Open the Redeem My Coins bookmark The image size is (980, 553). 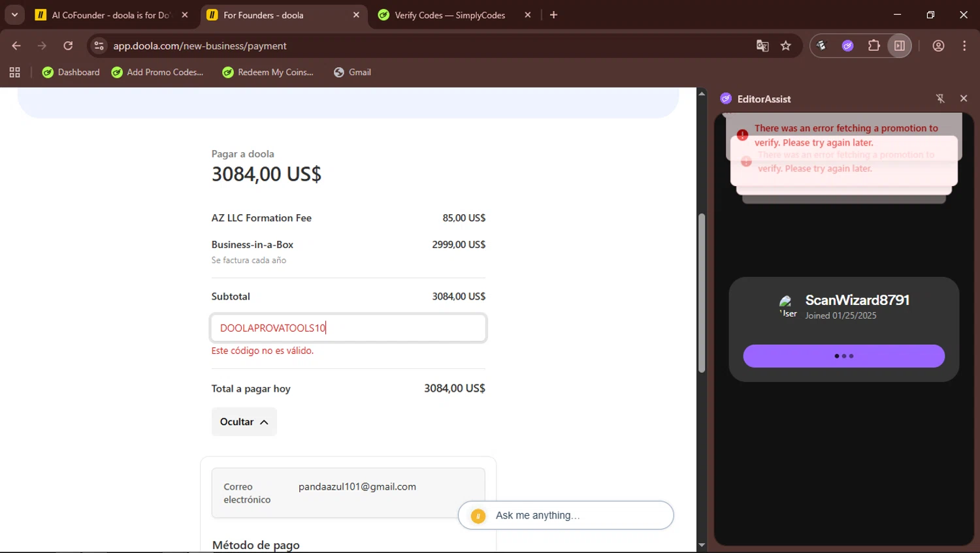[268, 72]
